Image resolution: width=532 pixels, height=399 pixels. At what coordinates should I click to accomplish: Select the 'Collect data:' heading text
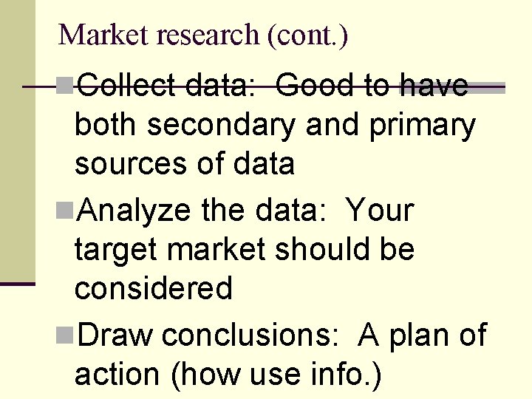tap(166, 86)
